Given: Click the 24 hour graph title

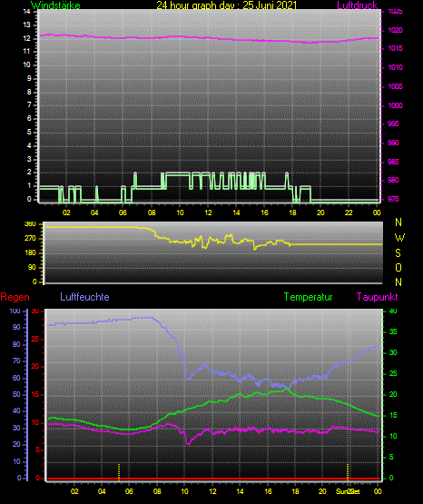Looking at the screenshot, I should click(226, 5).
